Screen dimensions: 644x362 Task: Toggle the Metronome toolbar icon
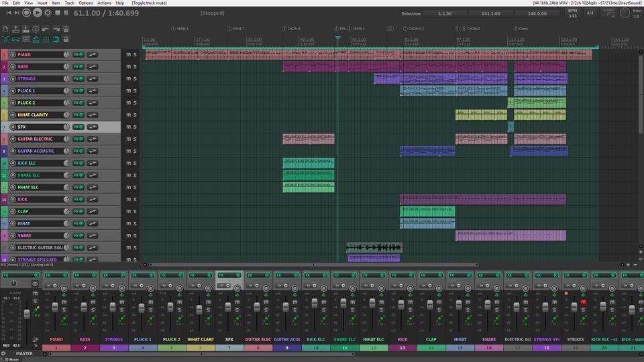coord(66,29)
